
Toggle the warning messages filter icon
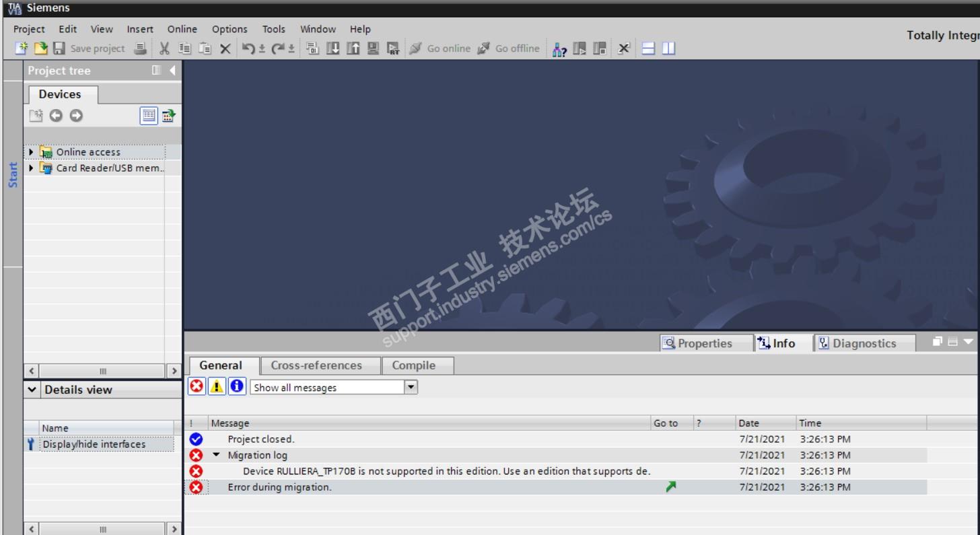[217, 386]
